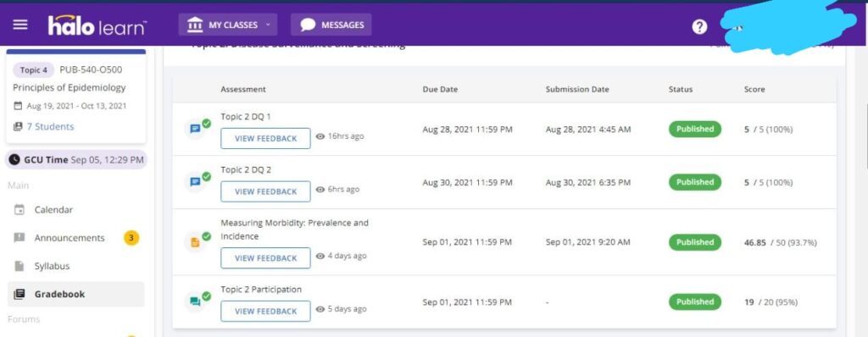This screenshot has height=337, width=868.
Task: Click the Topic 2 Participation chat icon
Action: tap(195, 301)
